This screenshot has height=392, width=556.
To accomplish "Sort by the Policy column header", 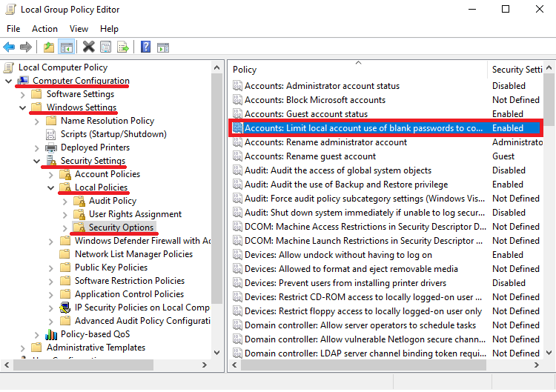I will (358, 70).
